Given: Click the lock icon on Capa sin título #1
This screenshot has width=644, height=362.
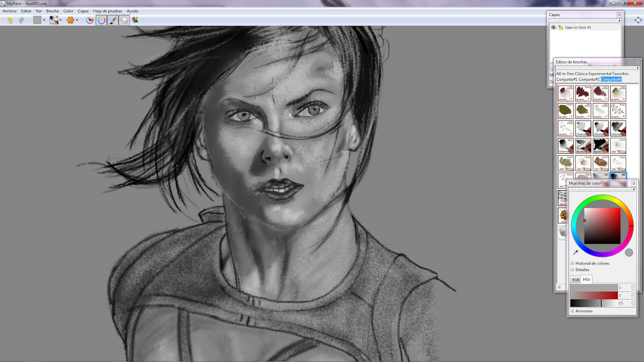Looking at the screenshot, I should (x=560, y=27).
